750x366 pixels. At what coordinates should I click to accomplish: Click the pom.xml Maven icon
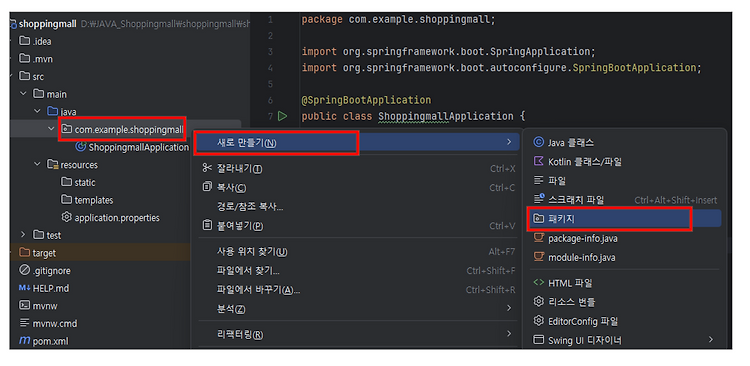[24, 341]
